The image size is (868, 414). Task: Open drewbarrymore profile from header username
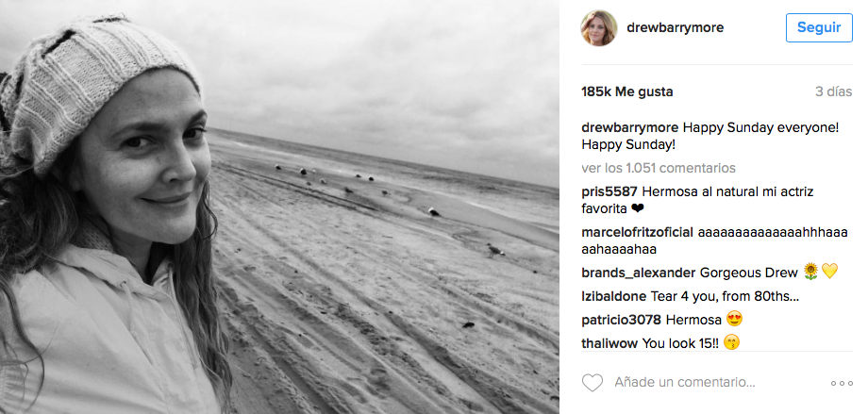click(x=675, y=27)
